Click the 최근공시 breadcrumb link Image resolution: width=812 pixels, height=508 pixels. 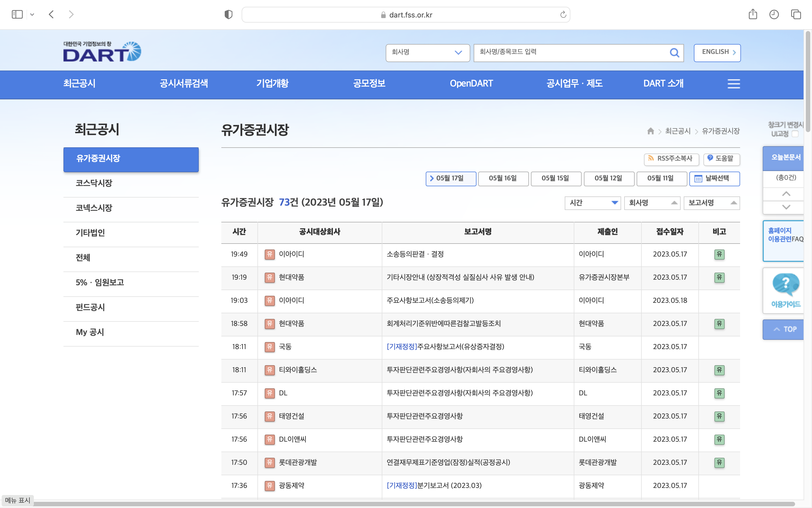click(678, 131)
